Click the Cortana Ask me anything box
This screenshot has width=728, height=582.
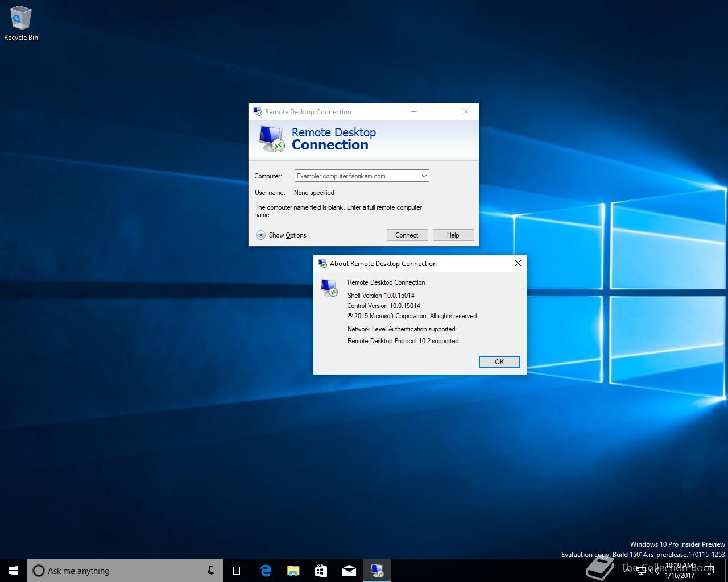pyautogui.click(x=125, y=571)
